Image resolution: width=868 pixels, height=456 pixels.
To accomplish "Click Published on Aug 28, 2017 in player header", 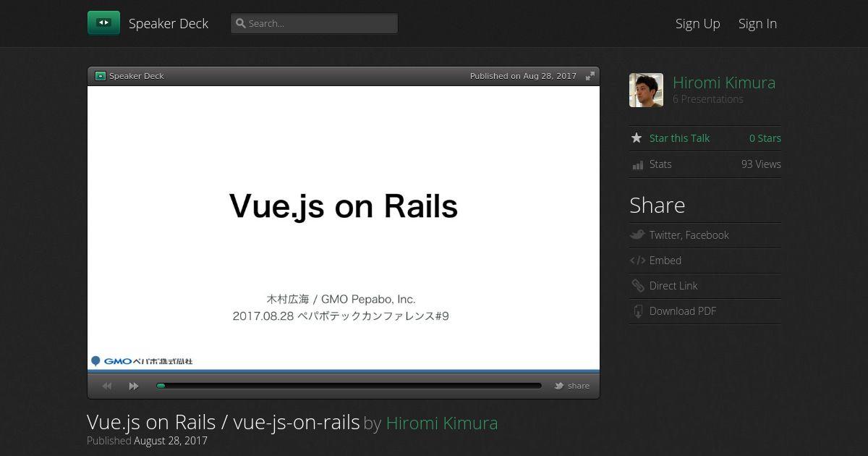I will pos(523,76).
